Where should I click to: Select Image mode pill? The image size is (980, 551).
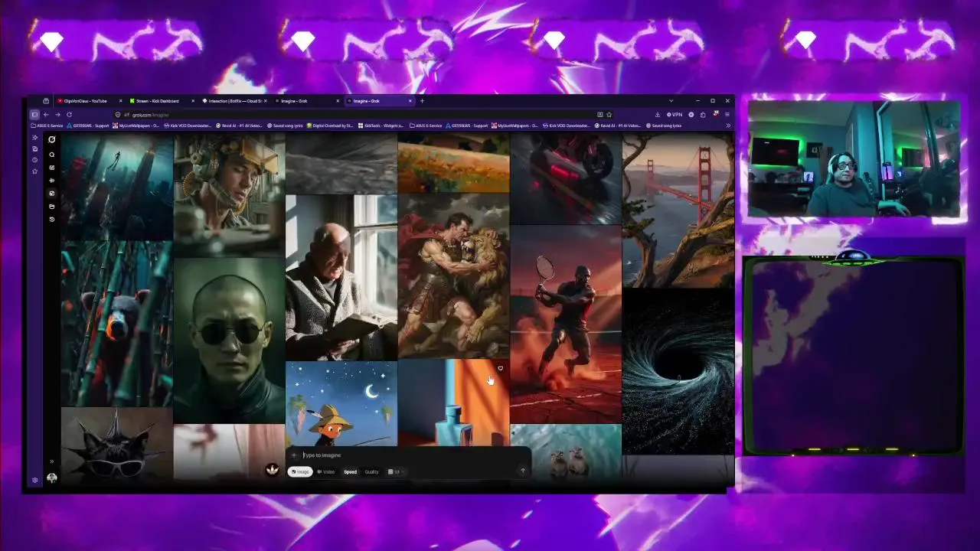[x=300, y=471]
